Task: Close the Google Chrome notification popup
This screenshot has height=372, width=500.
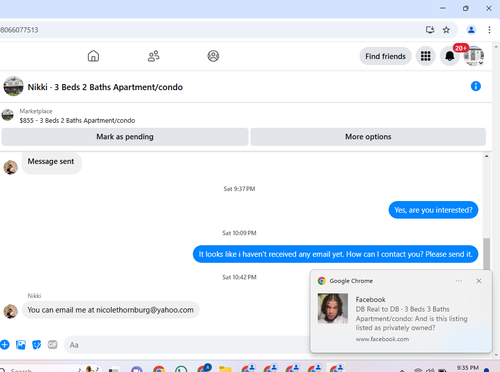Action: coord(479,281)
